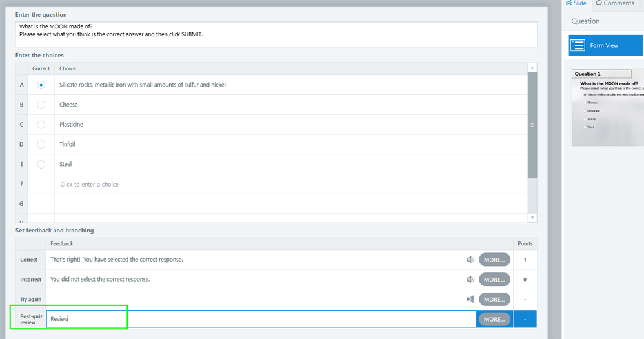
Task: Mark Plasticine as the correct answer
Action: point(41,125)
